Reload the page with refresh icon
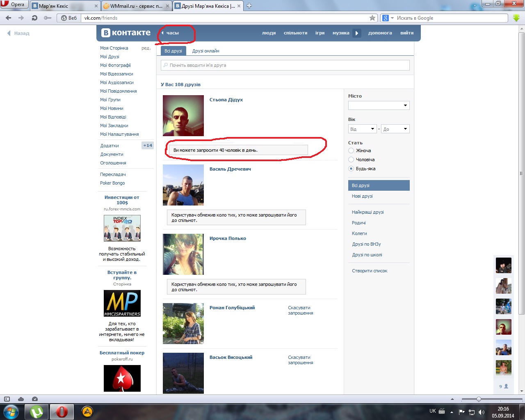The height and width of the screenshot is (420, 525). [34, 18]
